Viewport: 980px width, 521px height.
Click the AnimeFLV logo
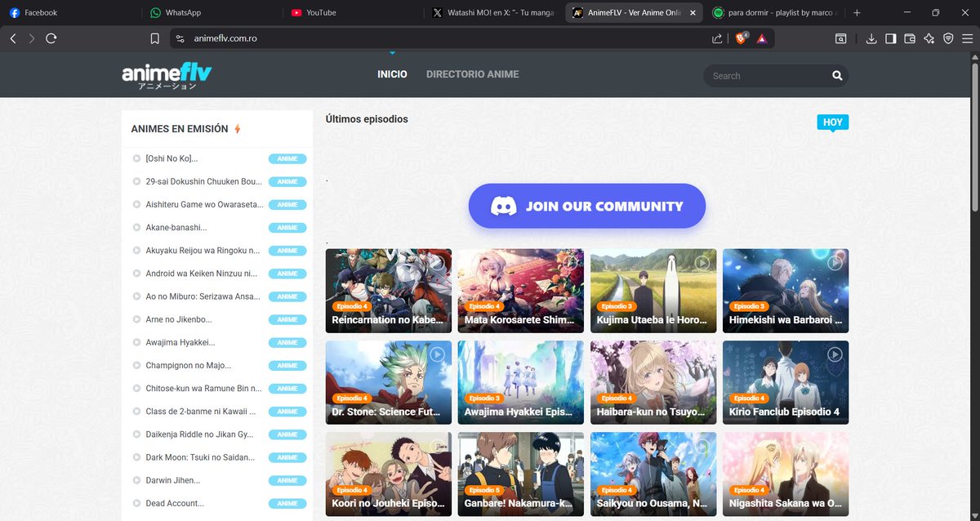(167, 76)
